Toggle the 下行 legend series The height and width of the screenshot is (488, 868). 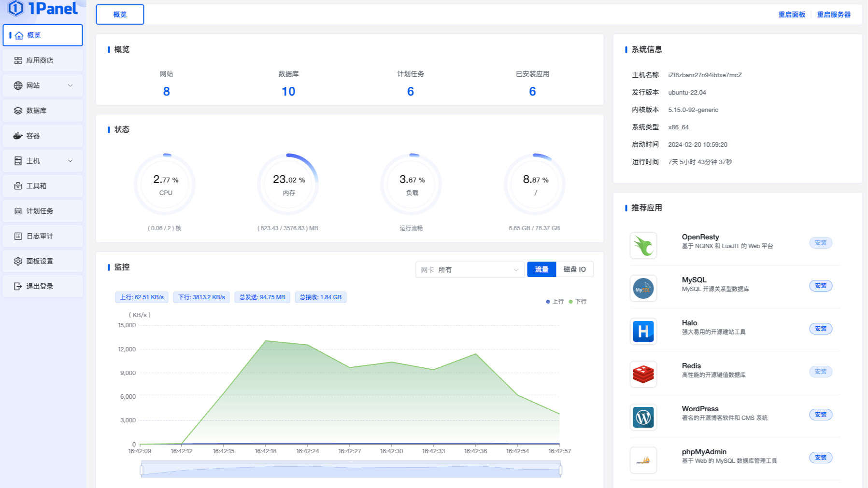[x=578, y=302]
